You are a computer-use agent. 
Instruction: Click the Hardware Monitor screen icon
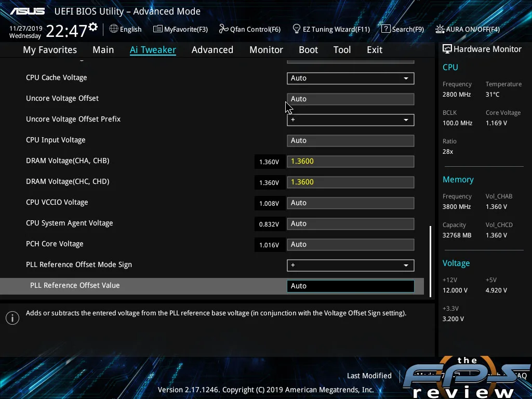point(447,49)
